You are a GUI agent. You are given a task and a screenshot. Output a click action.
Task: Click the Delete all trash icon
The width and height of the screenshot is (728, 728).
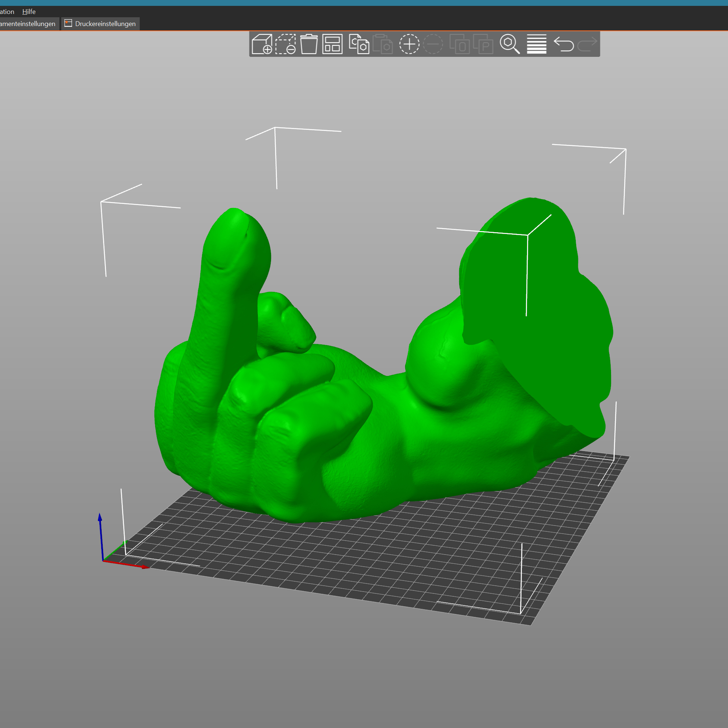click(308, 44)
